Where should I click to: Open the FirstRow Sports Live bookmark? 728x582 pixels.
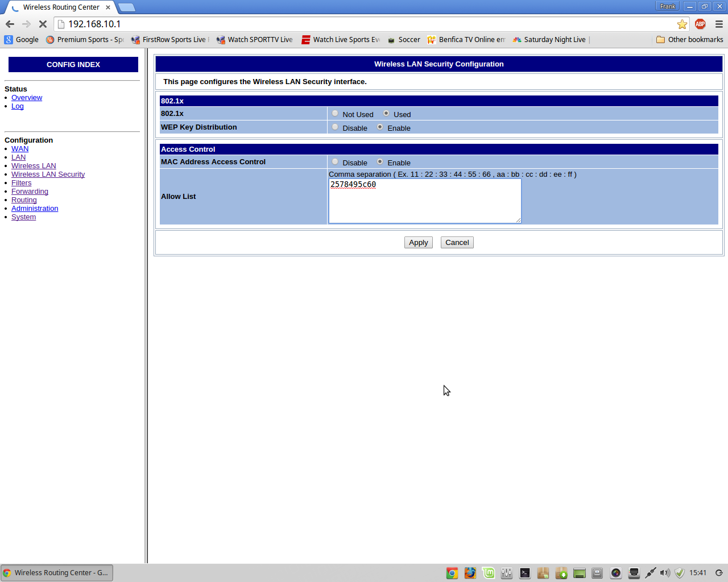[x=170, y=40]
